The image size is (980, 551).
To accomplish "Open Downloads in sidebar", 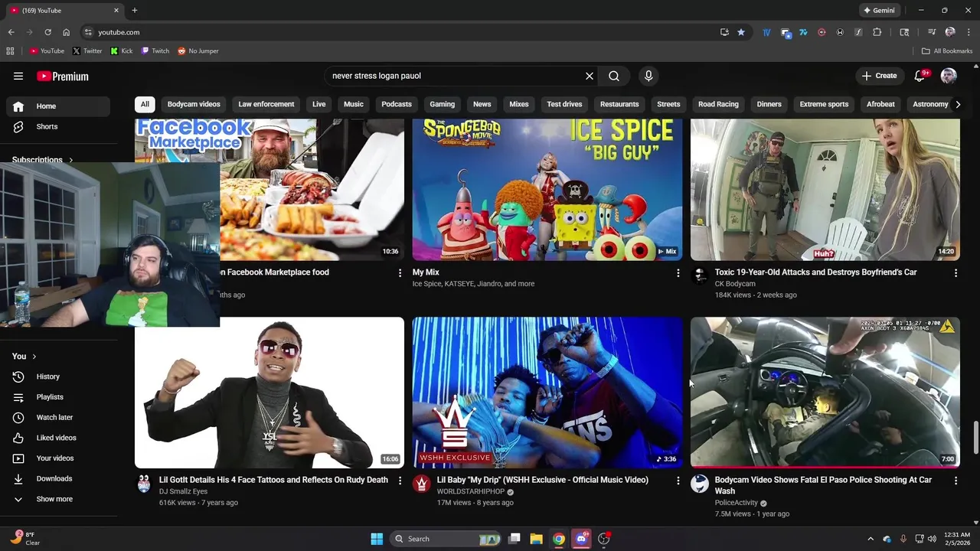I will [58, 478].
